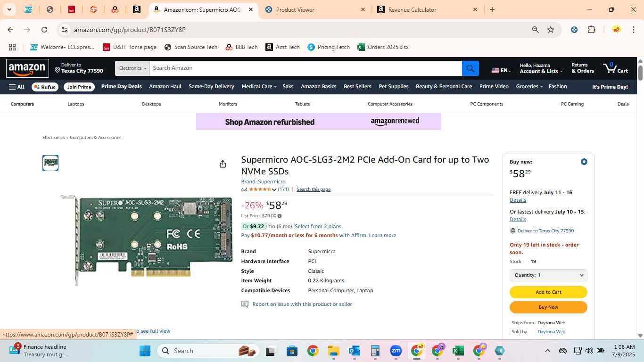Click the Amazon logo

pos(27,69)
